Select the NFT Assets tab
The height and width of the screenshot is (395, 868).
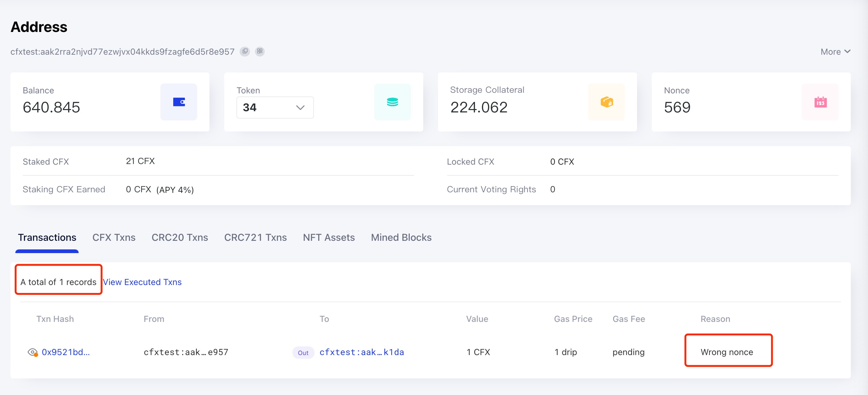[x=329, y=238]
